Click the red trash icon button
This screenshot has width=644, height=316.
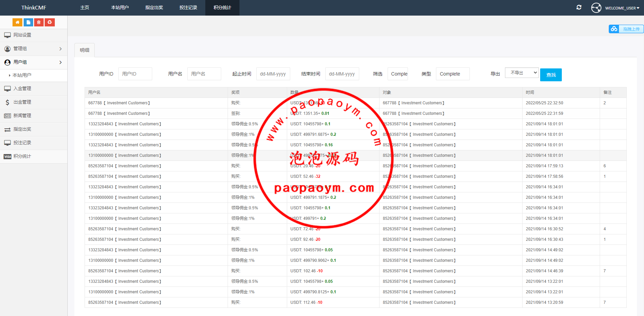click(39, 22)
